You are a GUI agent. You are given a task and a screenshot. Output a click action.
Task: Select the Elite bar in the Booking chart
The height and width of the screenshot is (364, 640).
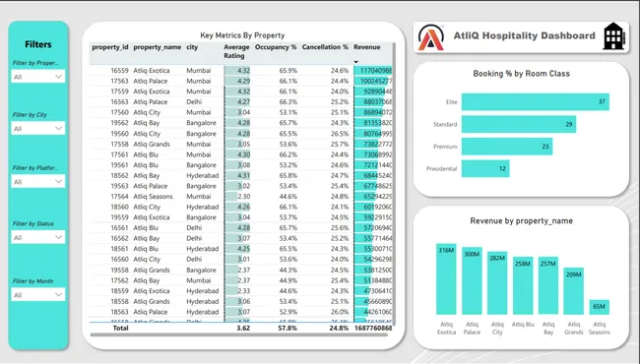(x=536, y=102)
